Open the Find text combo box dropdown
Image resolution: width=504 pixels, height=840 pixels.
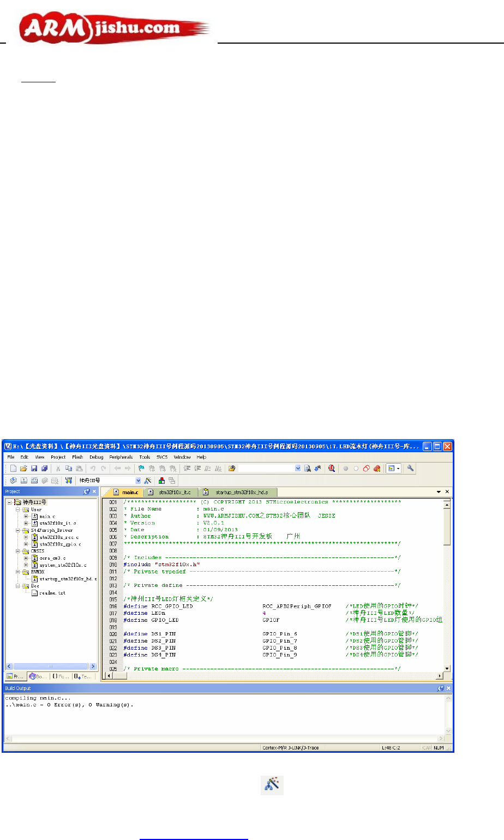click(298, 468)
